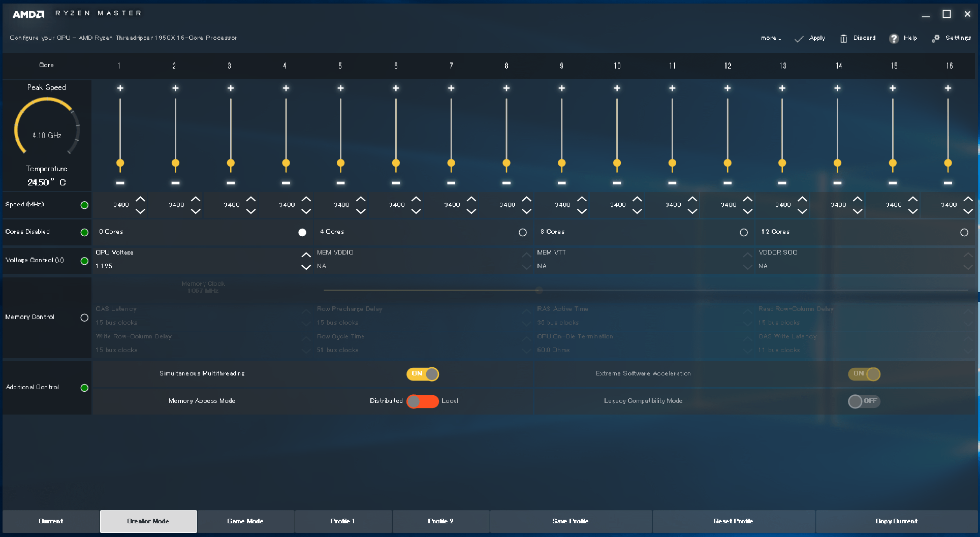Toggle Legacy Compatibility Mode switch
The image size is (980, 537).
[x=864, y=401]
